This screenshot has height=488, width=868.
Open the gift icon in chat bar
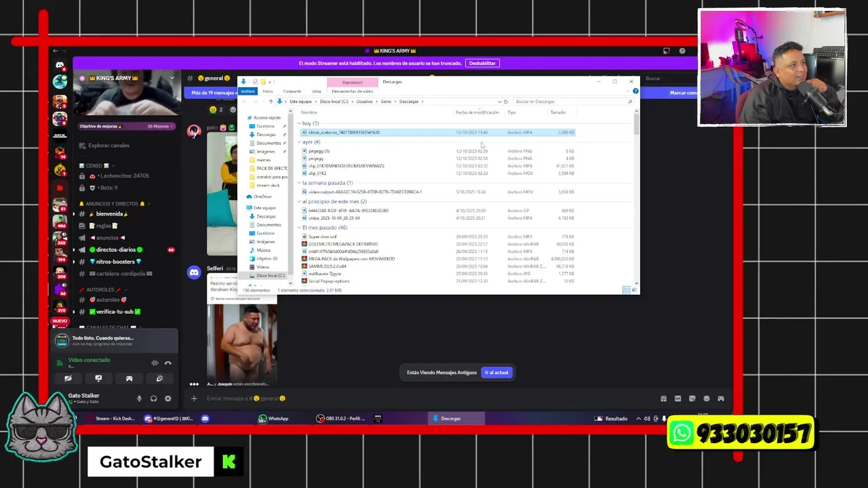pos(663,399)
